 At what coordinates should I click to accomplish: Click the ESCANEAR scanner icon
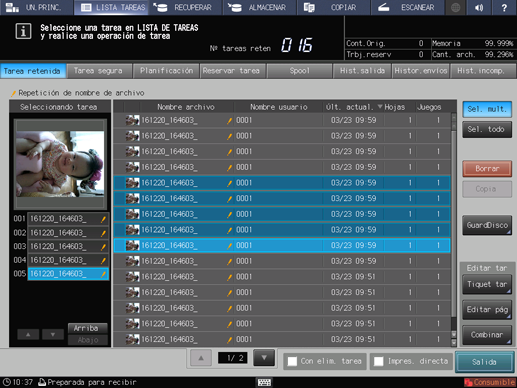[x=383, y=7]
